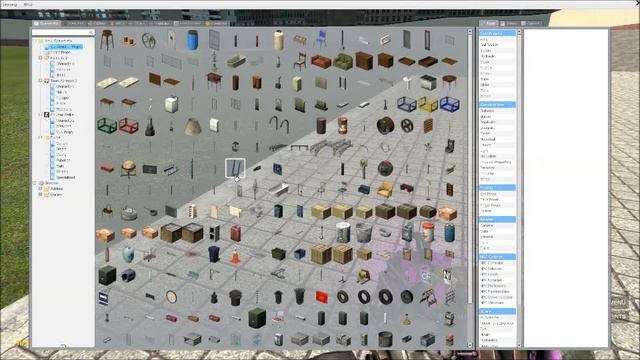The image size is (640, 360).
Task: Switch to the Tools tab
Action: [489, 23]
